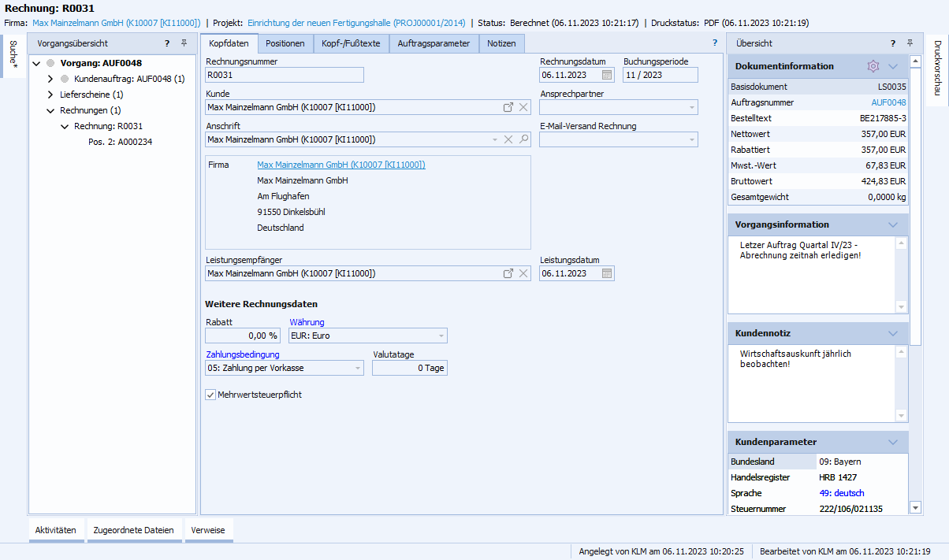Pin the Vorgangsübersicht panel
The image size is (949, 560).
[x=184, y=43]
